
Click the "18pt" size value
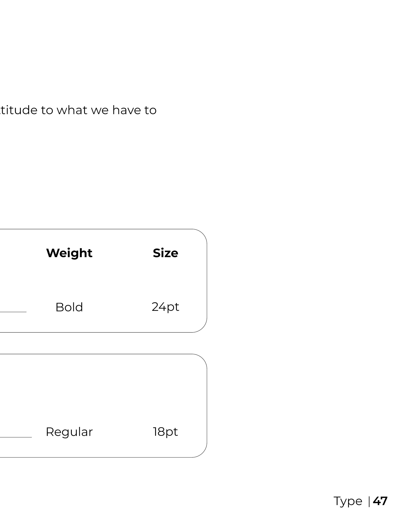click(165, 432)
